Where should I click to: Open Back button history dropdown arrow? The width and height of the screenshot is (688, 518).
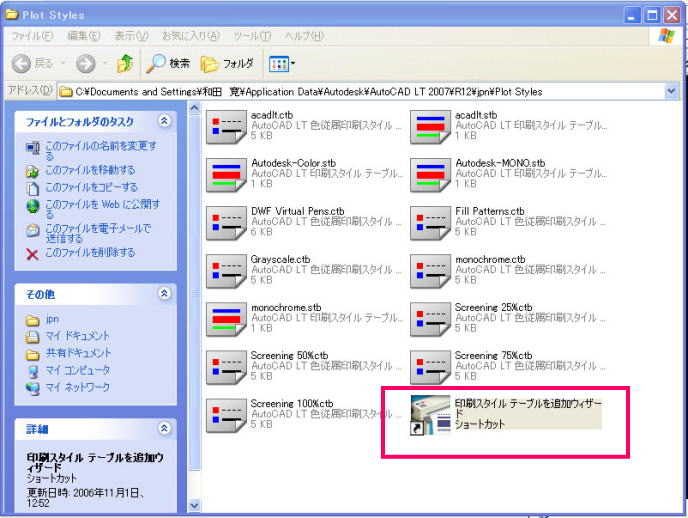[63, 64]
